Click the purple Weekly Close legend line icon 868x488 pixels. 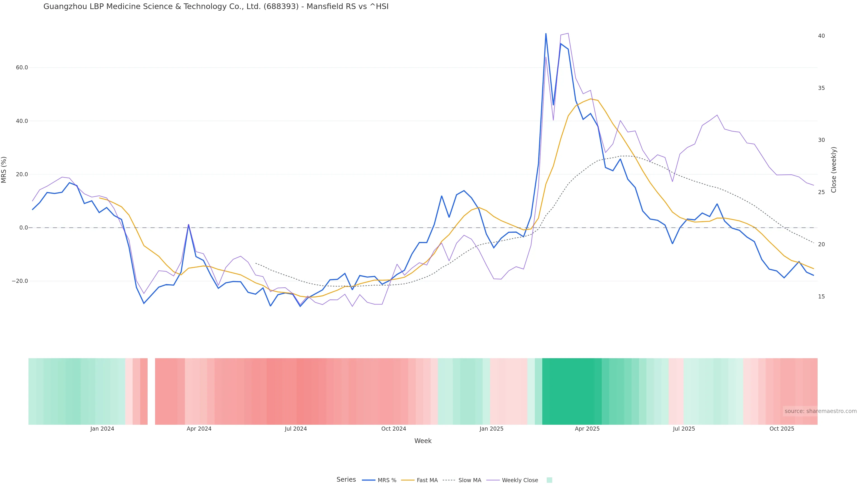(493, 480)
